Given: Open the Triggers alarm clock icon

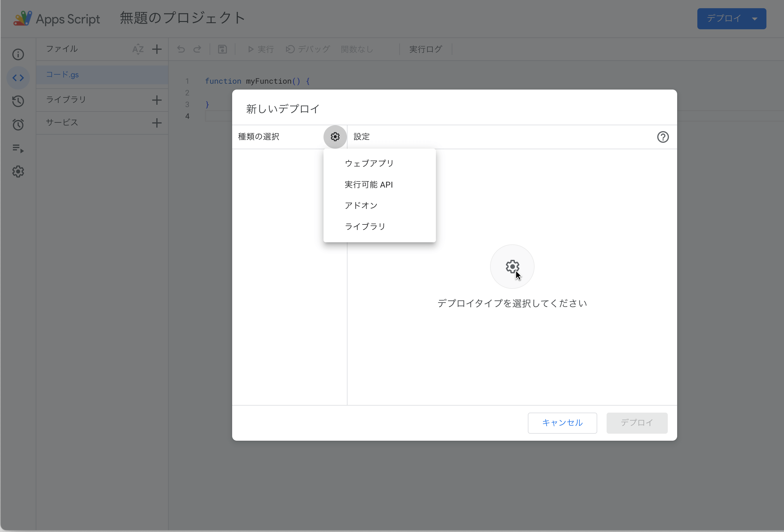Looking at the screenshot, I should 18,125.
